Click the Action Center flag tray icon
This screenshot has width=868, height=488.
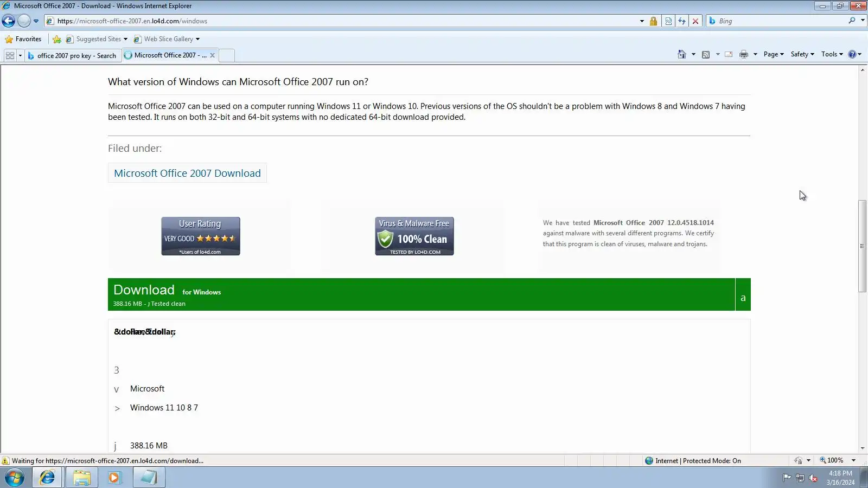pos(787,478)
